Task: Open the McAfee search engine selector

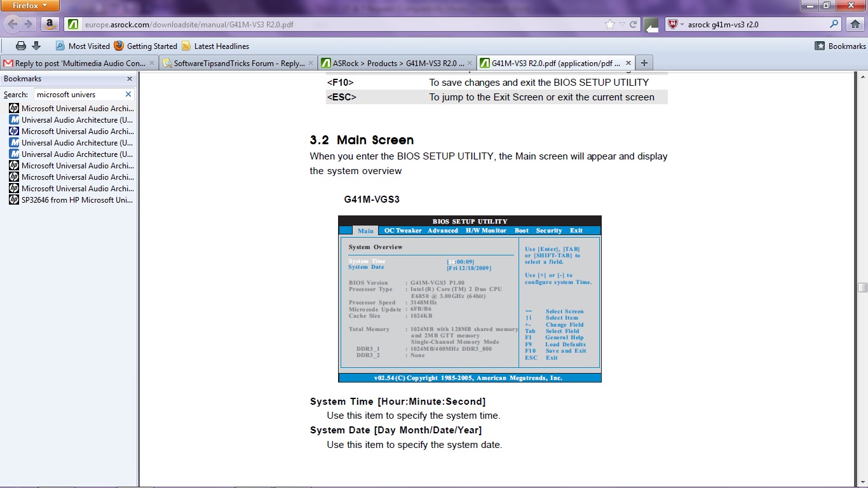Action: (x=675, y=25)
